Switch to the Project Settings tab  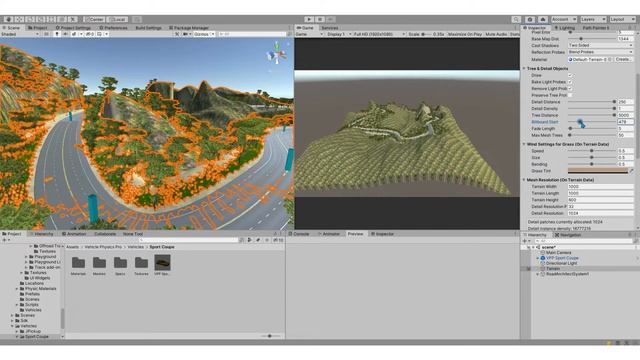click(73, 28)
